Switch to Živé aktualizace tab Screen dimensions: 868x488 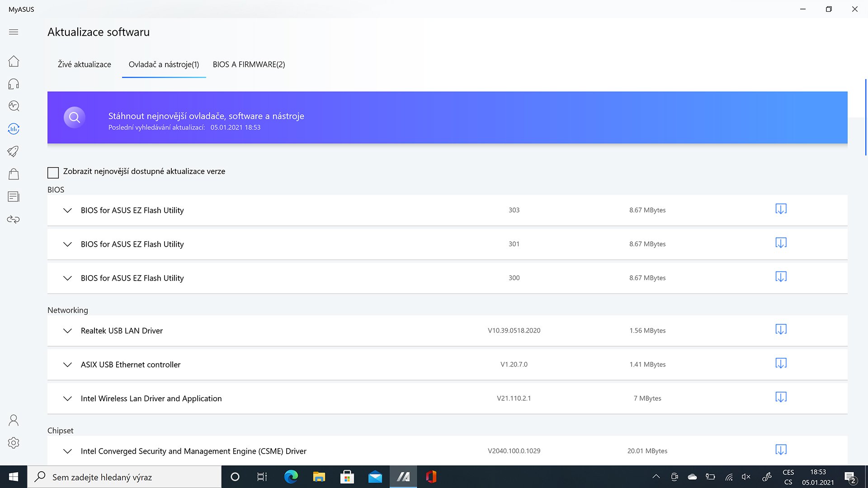click(x=84, y=65)
